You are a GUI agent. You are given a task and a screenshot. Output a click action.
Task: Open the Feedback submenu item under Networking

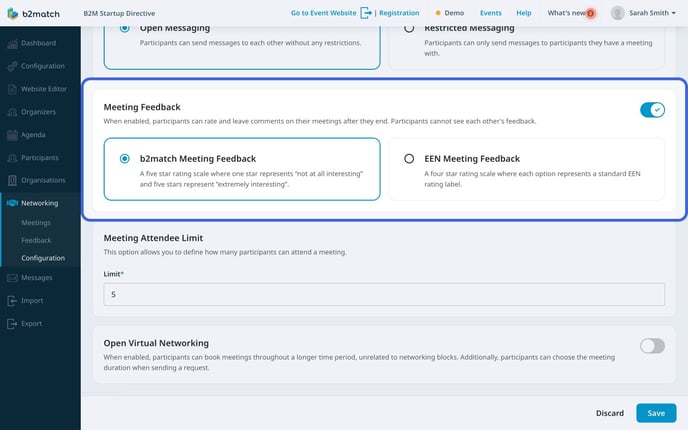click(36, 240)
